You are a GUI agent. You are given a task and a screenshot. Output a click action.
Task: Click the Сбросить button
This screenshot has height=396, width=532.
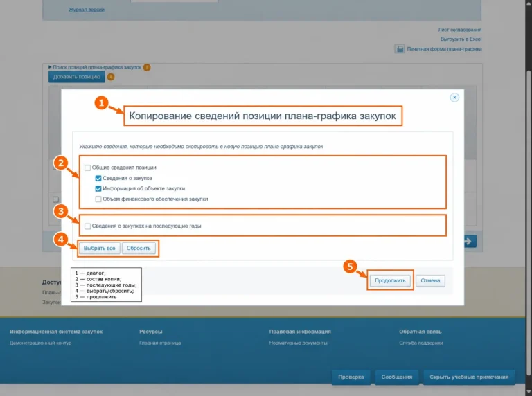139,248
